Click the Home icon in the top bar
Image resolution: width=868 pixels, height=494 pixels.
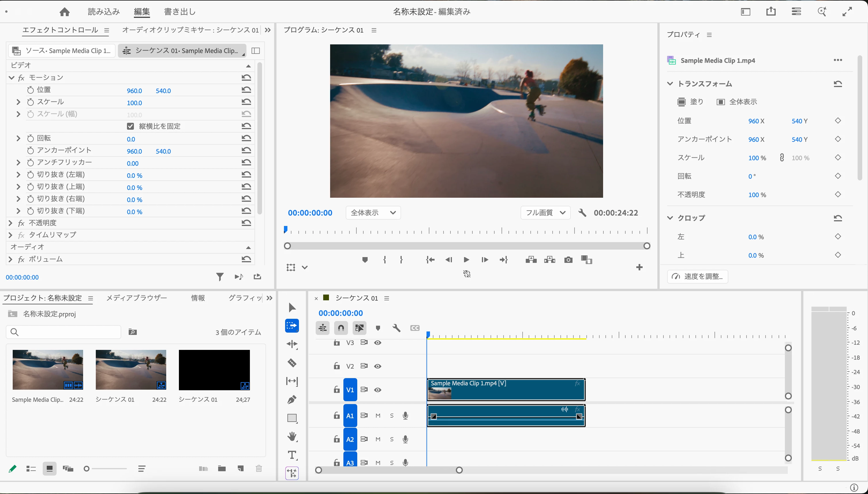click(x=65, y=12)
